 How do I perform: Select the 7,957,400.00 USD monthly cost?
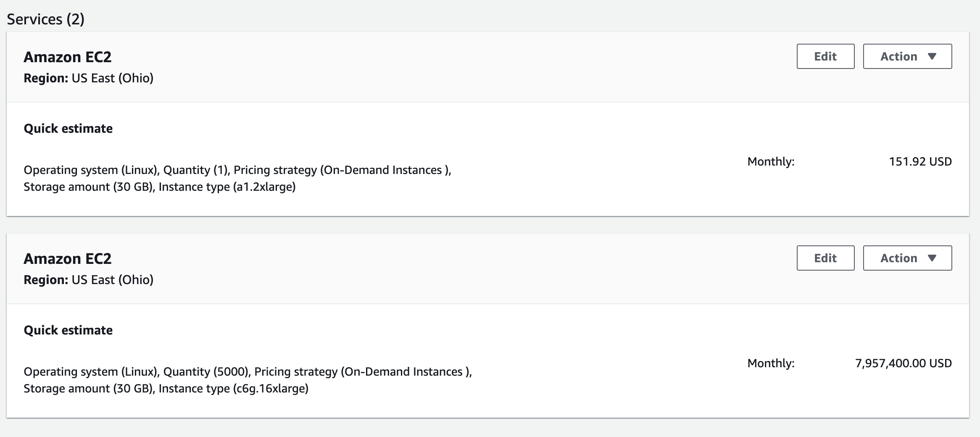click(x=903, y=363)
